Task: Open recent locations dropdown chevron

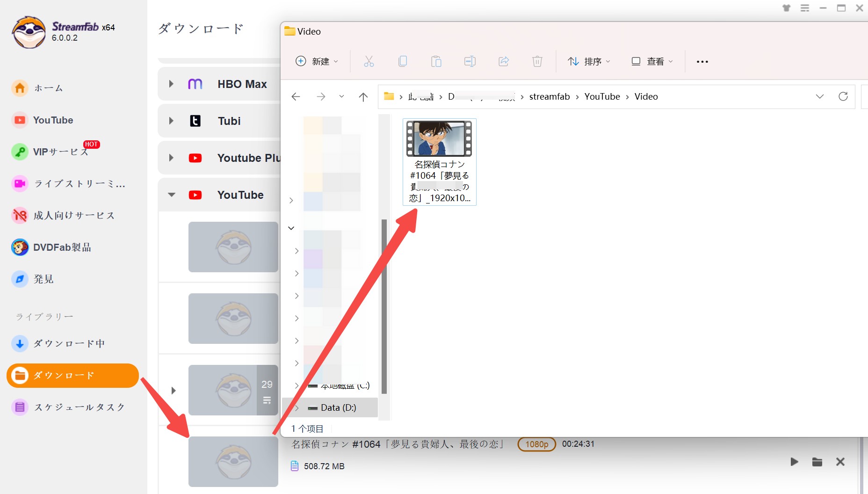Action: 341,96
